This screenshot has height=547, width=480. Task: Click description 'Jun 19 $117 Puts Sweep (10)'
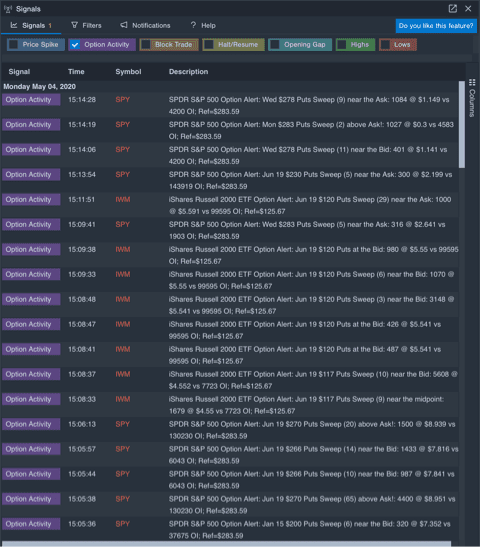click(x=342, y=374)
